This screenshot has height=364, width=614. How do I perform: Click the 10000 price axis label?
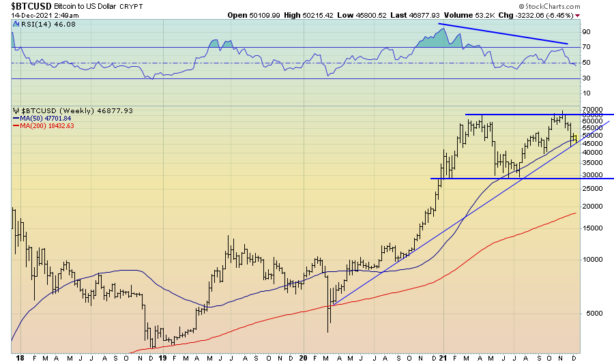(591, 259)
